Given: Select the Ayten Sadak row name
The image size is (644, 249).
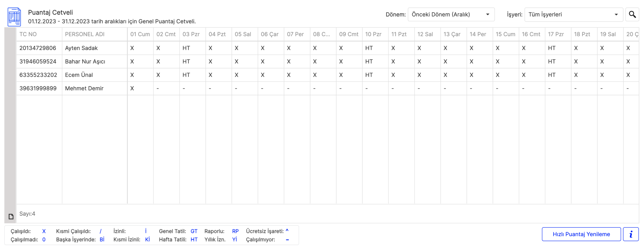Looking at the screenshot, I should click(x=81, y=48).
